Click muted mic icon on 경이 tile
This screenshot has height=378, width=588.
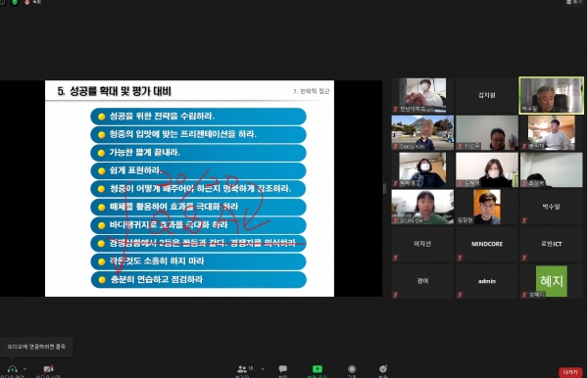[x=395, y=295]
